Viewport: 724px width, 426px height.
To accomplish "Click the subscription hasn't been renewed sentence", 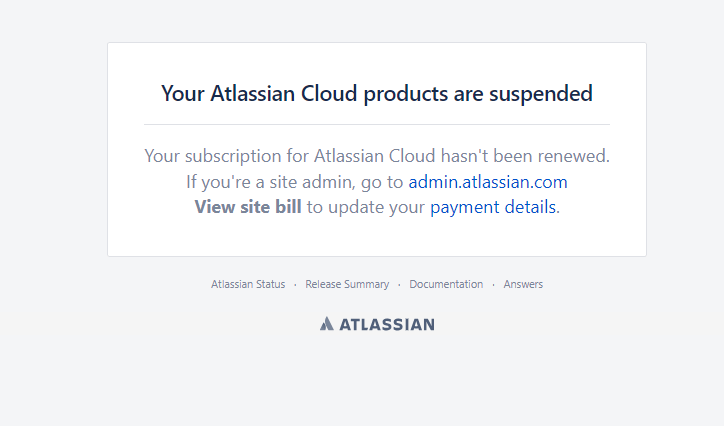I will [x=377, y=156].
